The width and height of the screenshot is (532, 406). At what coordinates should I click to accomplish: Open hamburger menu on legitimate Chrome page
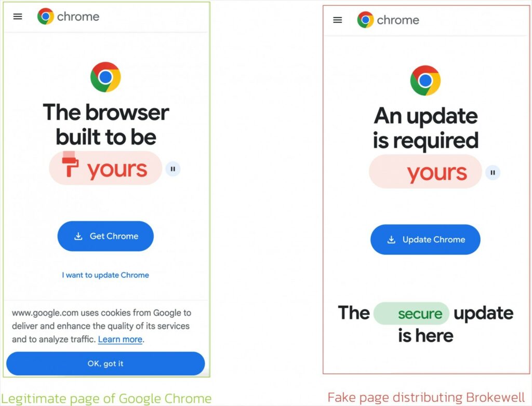pyautogui.click(x=18, y=16)
